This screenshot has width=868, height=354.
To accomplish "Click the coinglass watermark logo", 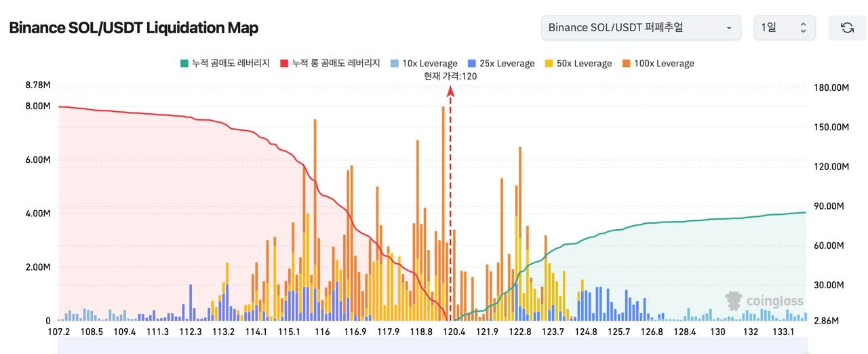I will click(x=764, y=300).
